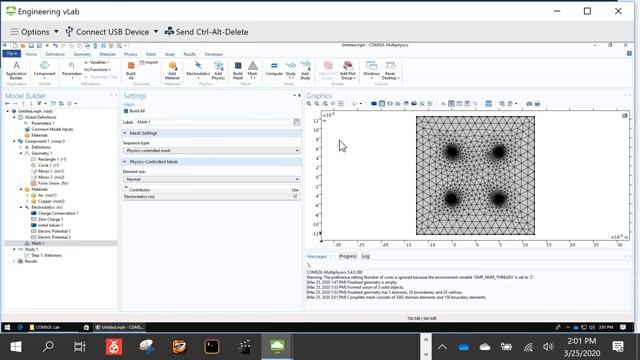Open the File menu
The height and width of the screenshot is (360, 640).
pos(11,54)
